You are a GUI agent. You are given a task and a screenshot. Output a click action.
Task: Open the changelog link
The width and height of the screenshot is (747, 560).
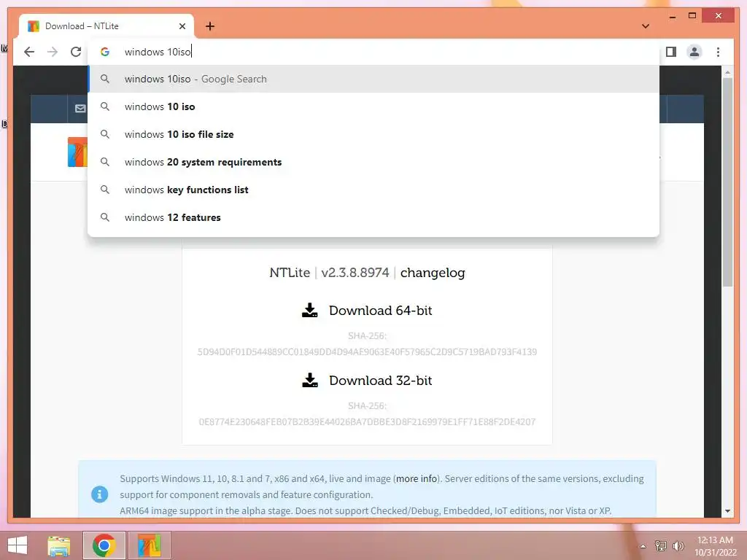pos(433,273)
